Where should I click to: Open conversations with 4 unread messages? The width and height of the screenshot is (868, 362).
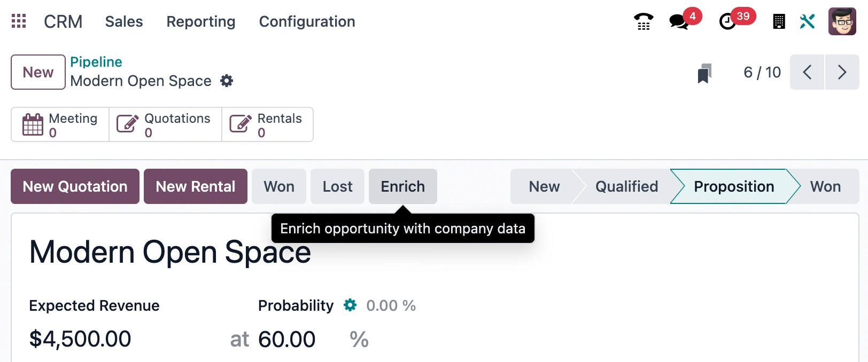click(679, 21)
